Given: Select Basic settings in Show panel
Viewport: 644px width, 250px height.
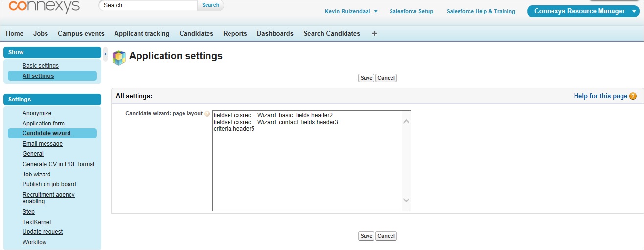Looking at the screenshot, I should pyautogui.click(x=41, y=66).
